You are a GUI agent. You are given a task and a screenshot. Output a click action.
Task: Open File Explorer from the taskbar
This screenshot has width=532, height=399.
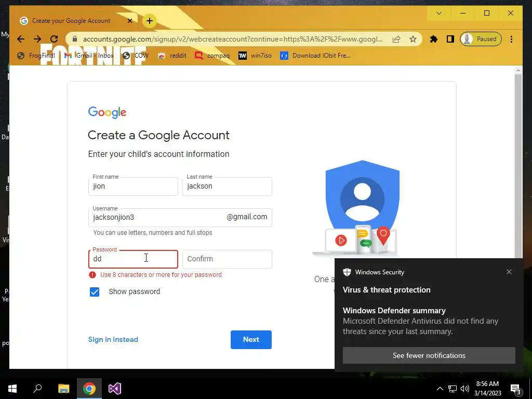pos(63,389)
